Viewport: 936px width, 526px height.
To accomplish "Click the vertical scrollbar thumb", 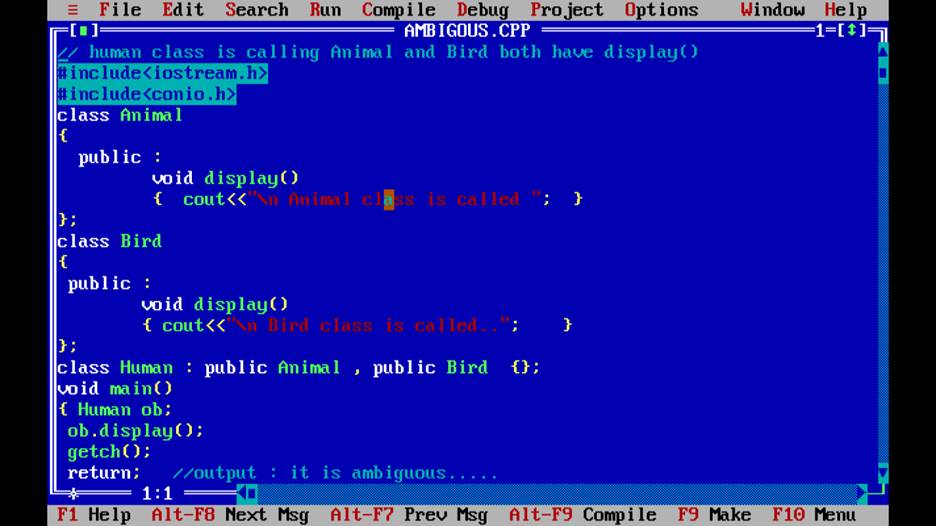I will 883,73.
